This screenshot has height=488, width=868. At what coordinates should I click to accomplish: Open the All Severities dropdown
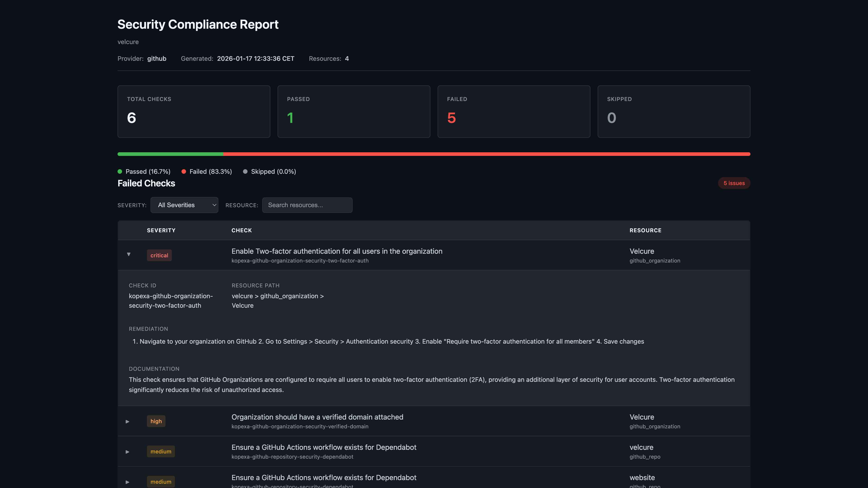point(184,205)
